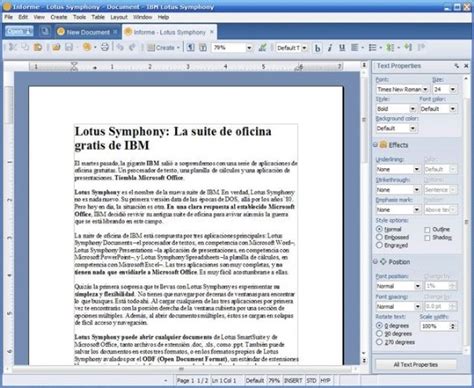Open the Strikethrough dropdown
Image resolution: width=474 pixels, height=388 pixels.
tap(417, 190)
